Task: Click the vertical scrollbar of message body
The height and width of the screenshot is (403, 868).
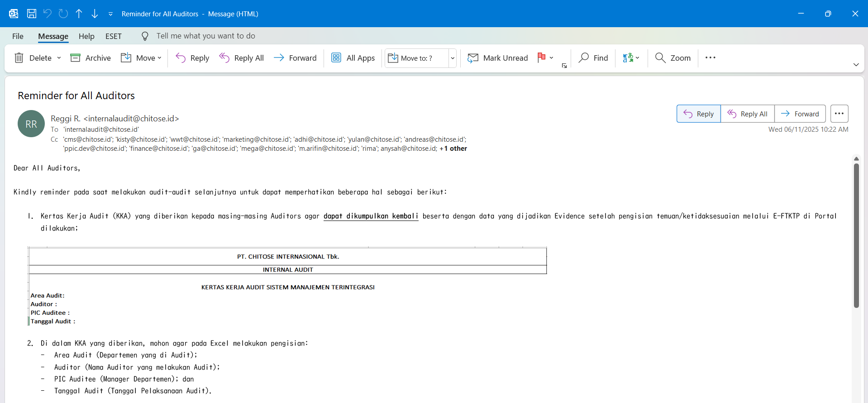Action: (x=856, y=235)
